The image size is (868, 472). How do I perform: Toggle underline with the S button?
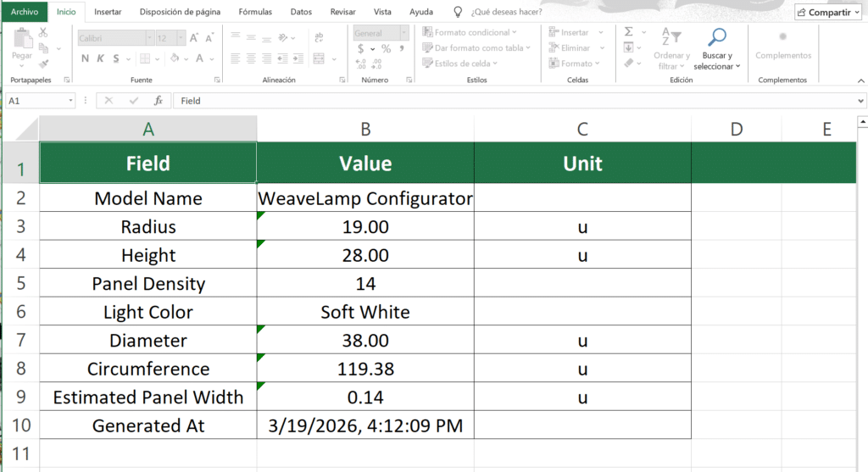tap(116, 58)
